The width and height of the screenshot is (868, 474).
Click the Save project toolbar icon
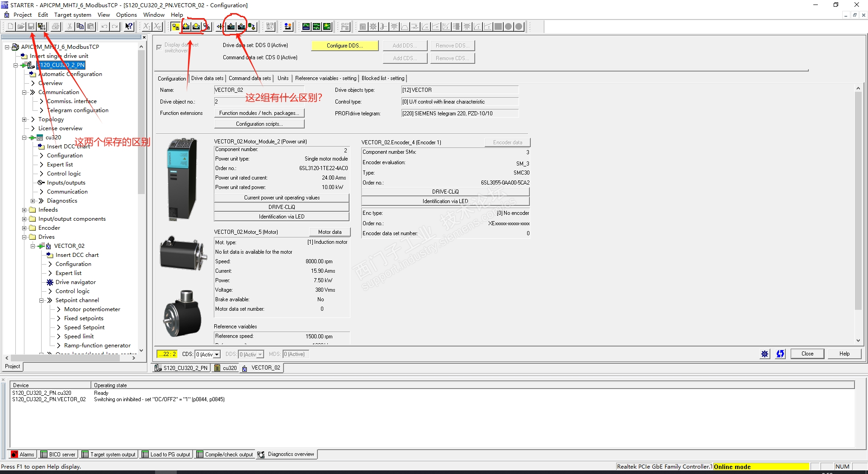click(31, 27)
